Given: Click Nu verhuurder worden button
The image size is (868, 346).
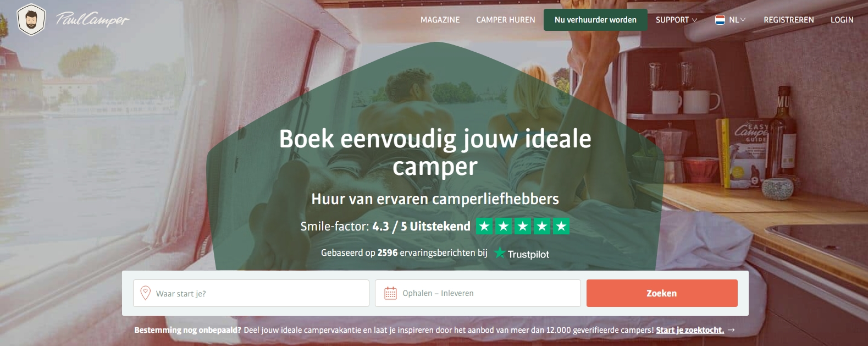Looking at the screenshot, I should (x=595, y=20).
